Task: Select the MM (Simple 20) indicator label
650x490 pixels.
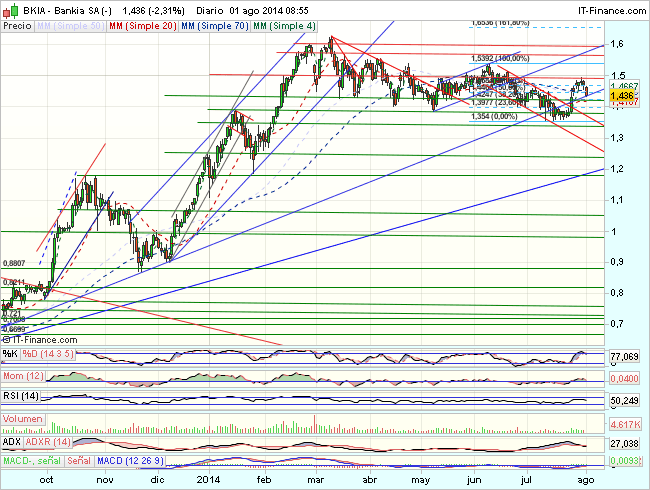Action: pyautogui.click(x=142, y=26)
